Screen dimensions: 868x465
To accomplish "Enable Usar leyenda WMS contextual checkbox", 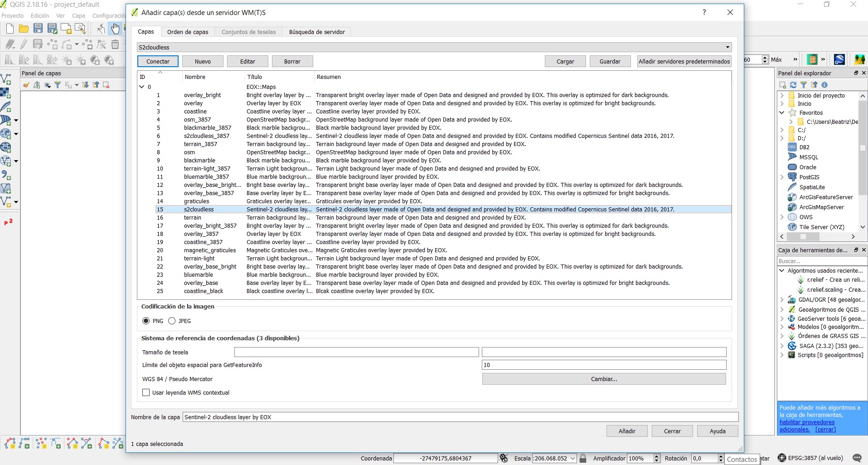I will 146,392.
